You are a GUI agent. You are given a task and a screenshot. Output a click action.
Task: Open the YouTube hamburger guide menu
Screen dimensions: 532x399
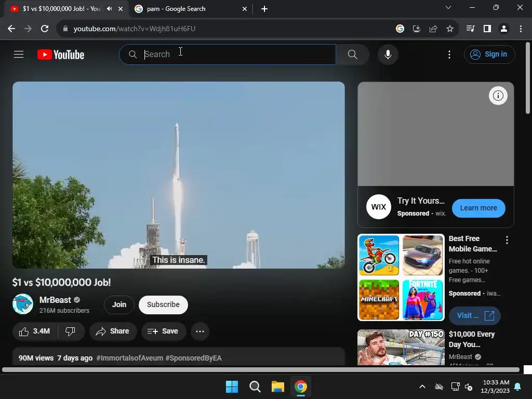pos(19,54)
